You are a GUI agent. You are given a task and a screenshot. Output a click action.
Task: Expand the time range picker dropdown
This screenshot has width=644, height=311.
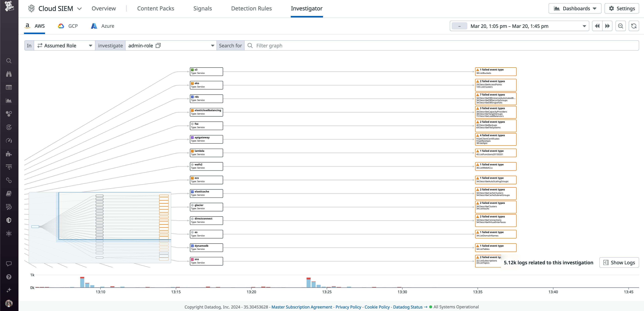pyautogui.click(x=584, y=26)
